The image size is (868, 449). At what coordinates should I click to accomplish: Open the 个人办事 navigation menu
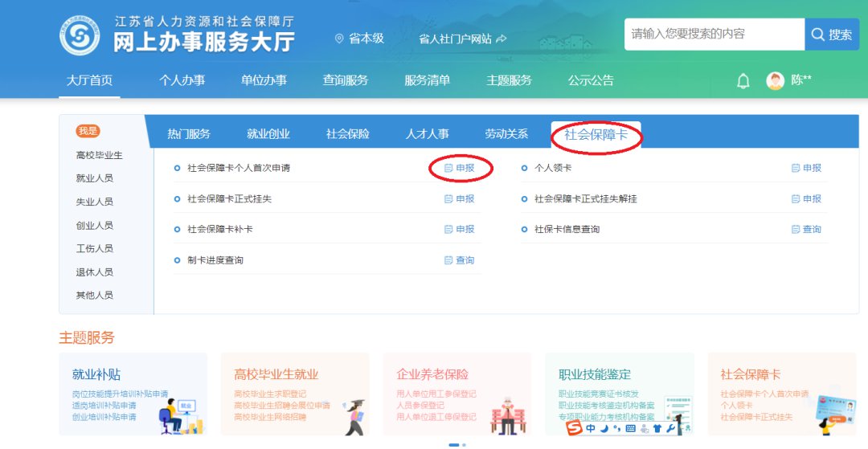[x=182, y=80]
